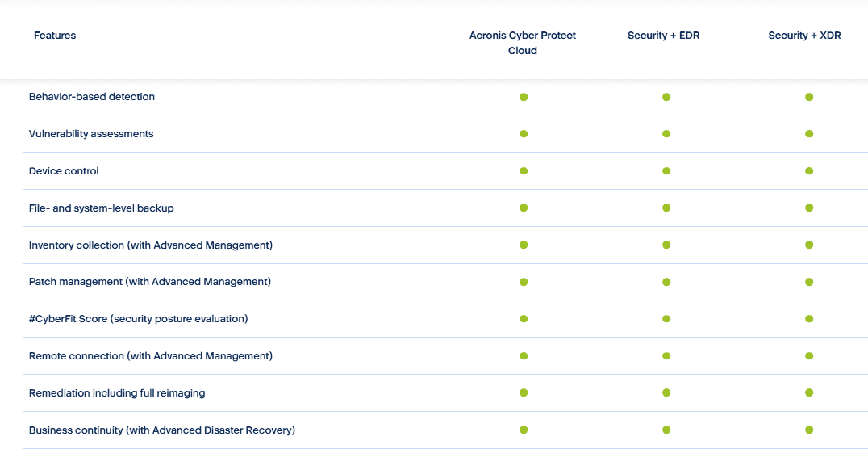This screenshot has width=868, height=449.
Task: Click Patch management dot under Security + XDR
Action: [x=809, y=282]
